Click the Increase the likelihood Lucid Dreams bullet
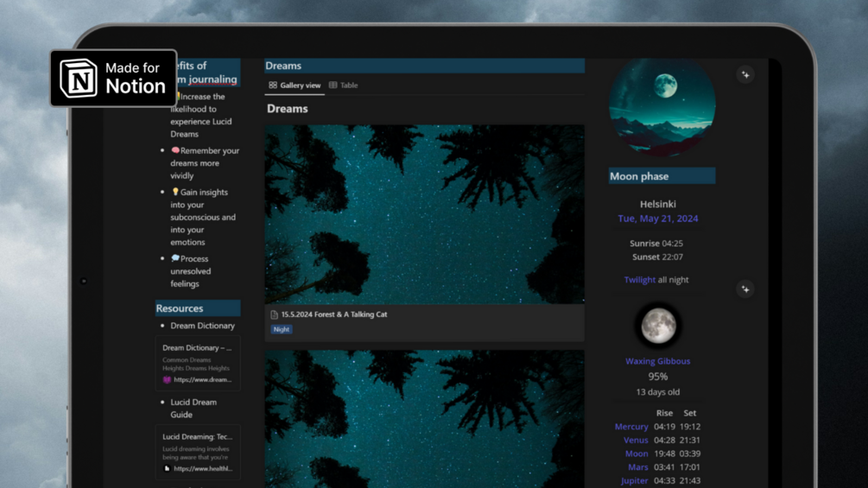 click(x=201, y=115)
